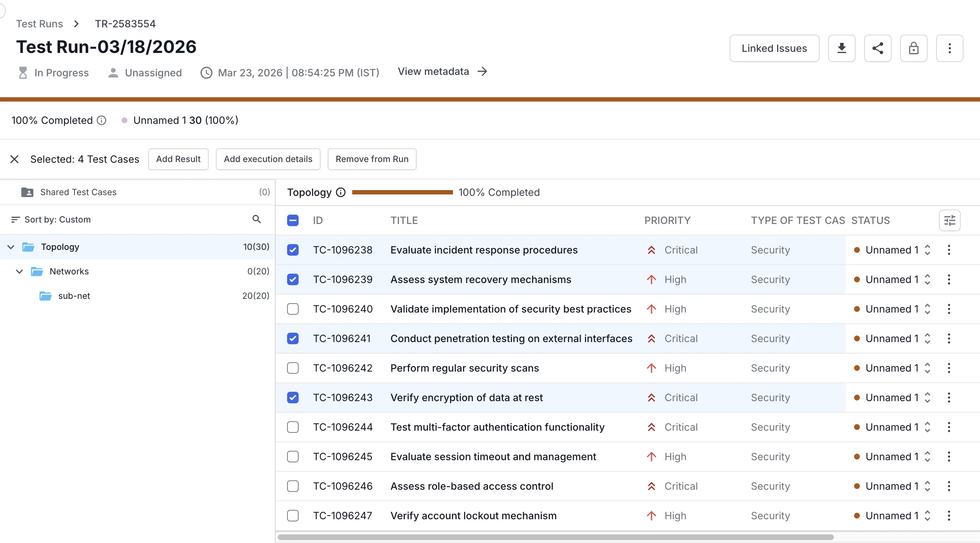Uncheck the TC-1096241 checkbox
Screen dimensions: 980x543
click(x=292, y=338)
